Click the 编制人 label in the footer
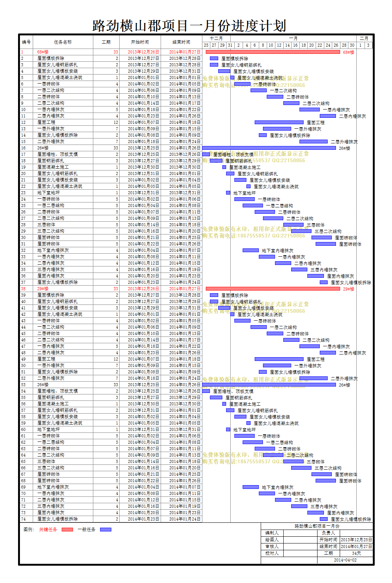The height and width of the screenshot is (583, 392). tap(272, 533)
